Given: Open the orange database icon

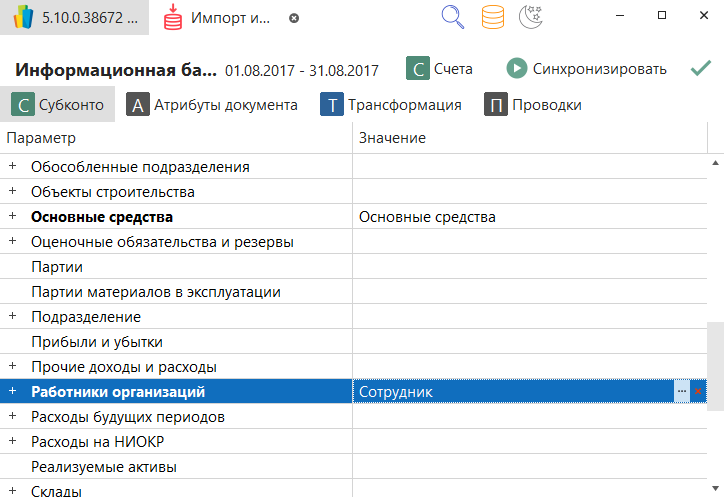Looking at the screenshot, I should pos(492,17).
